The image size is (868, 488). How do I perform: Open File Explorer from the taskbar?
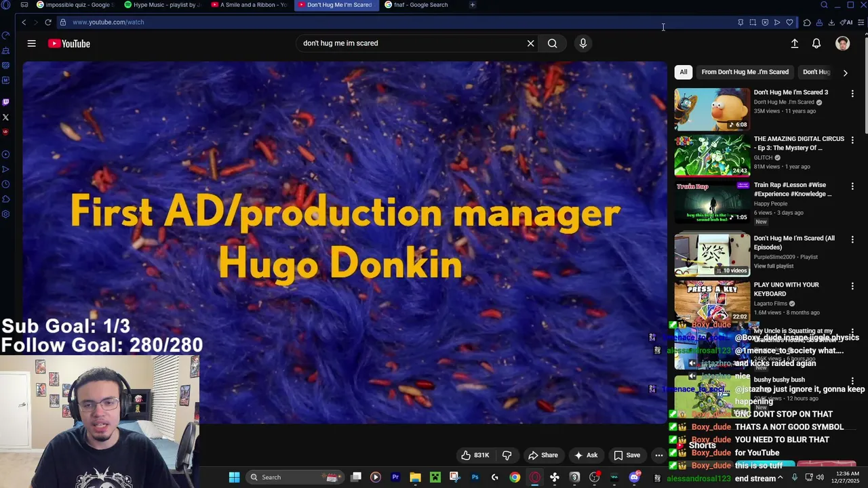coord(415,477)
